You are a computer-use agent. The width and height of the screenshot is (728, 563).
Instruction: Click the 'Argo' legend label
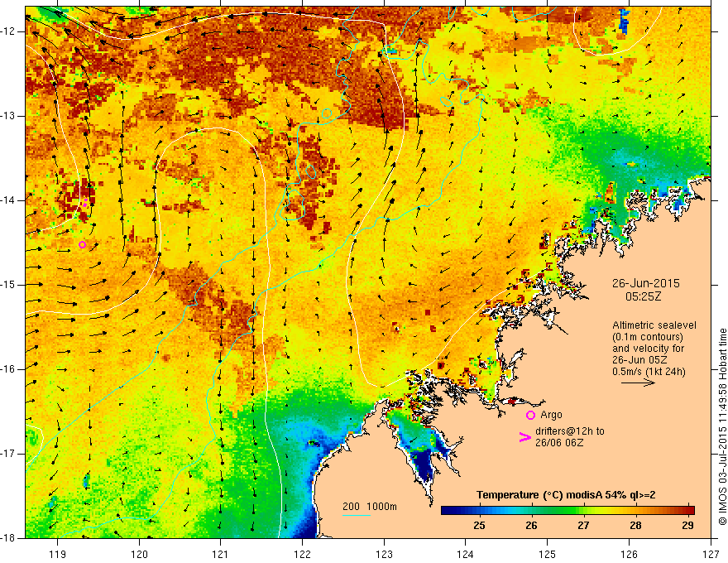[x=551, y=415]
